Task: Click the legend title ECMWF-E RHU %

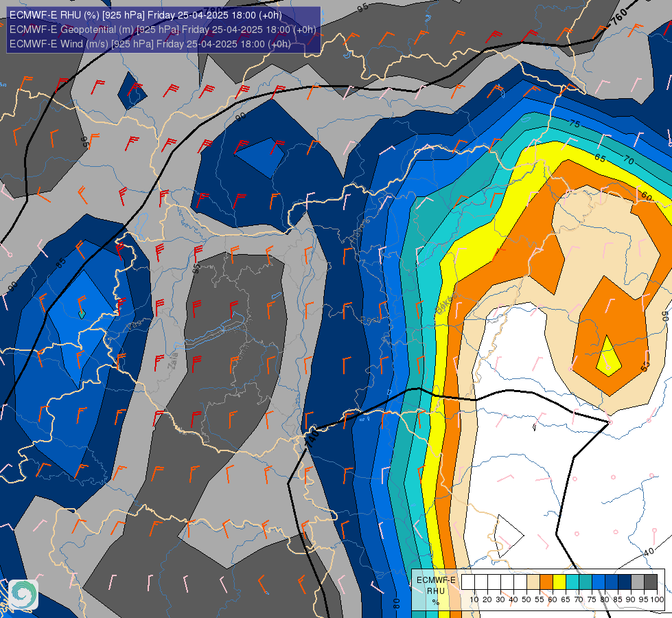Action: (436, 591)
